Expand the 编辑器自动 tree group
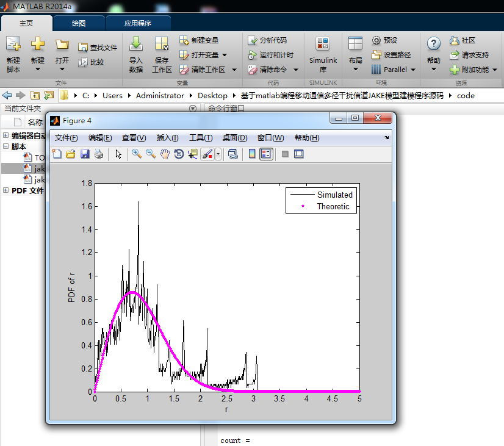The height and width of the screenshot is (446, 504). coord(5,135)
